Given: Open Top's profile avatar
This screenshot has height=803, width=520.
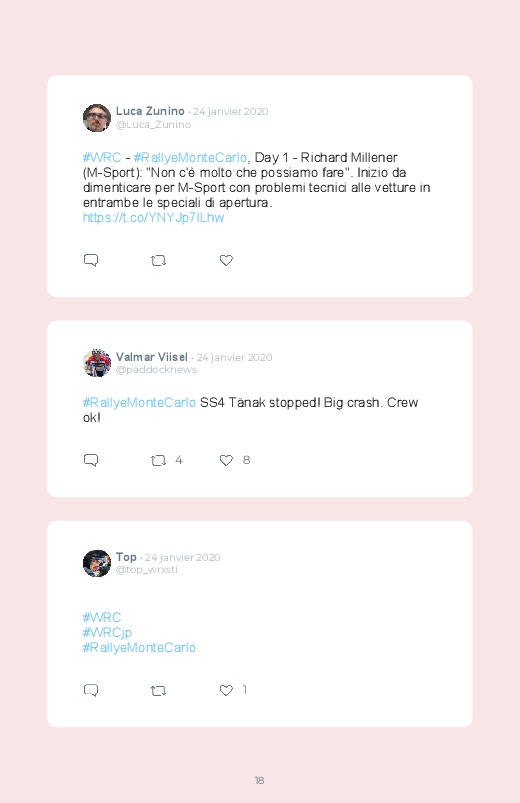Looking at the screenshot, I should (97, 563).
